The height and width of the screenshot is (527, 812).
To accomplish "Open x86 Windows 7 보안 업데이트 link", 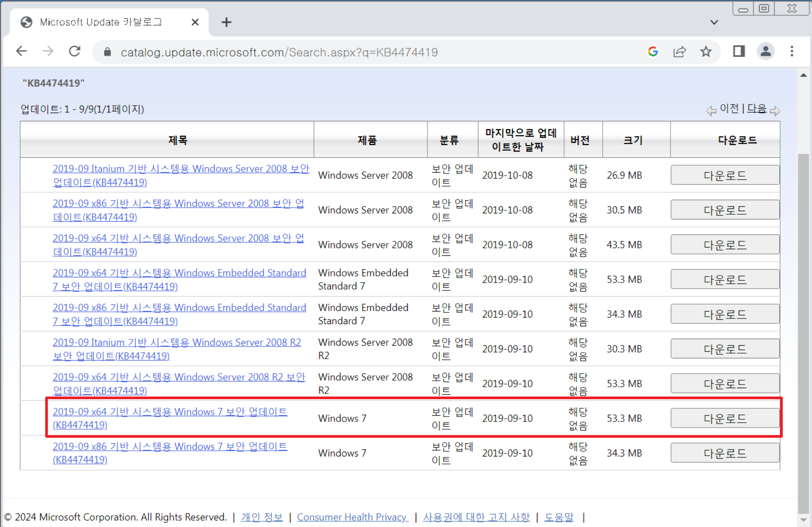I will 170,453.
